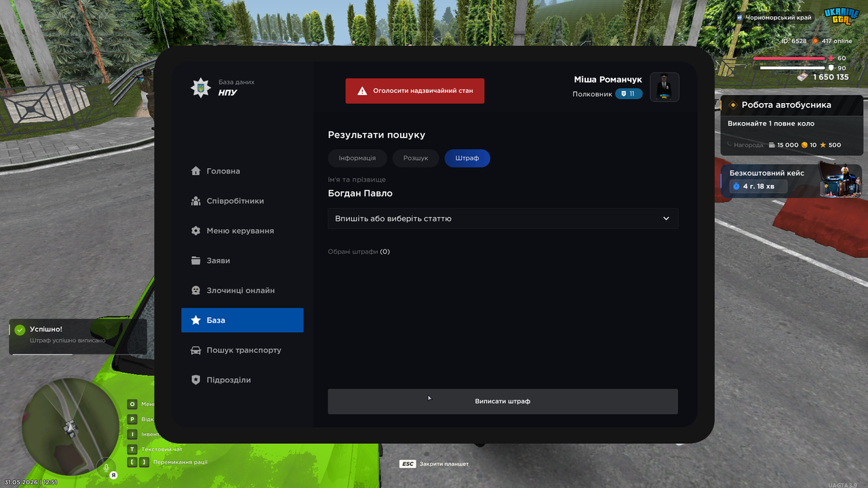Click the diamond icon in Робота автобусника
This screenshot has width=868, height=488.
(x=732, y=105)
